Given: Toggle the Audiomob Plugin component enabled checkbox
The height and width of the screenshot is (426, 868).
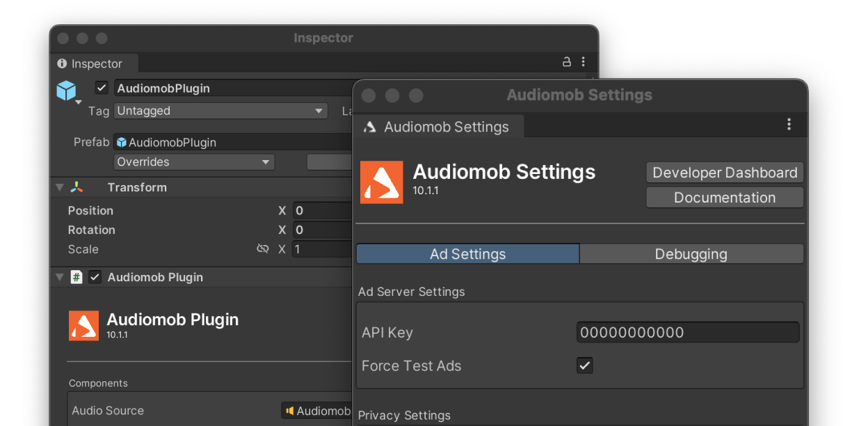Looking at the screenshot, I should (x=95, y=277).
